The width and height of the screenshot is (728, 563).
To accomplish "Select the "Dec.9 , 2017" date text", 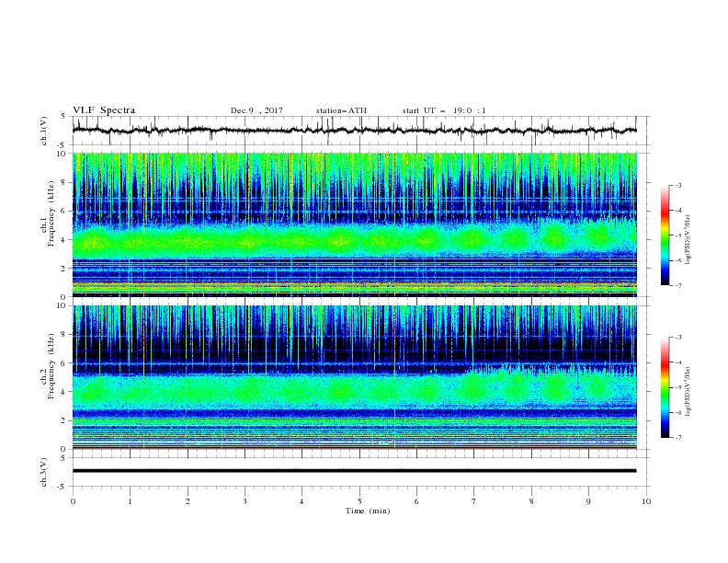I will 256,110.
